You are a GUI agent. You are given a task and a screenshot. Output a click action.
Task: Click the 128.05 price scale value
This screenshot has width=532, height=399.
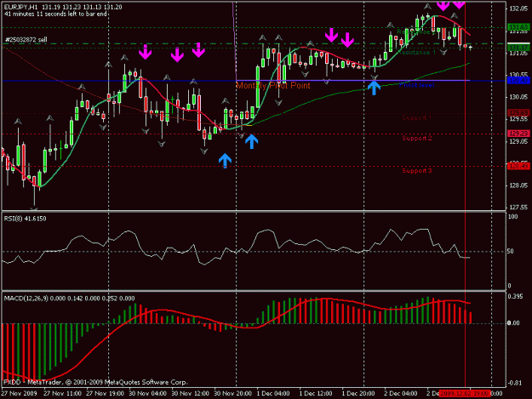pyautogui.click(x=518, y=185)
